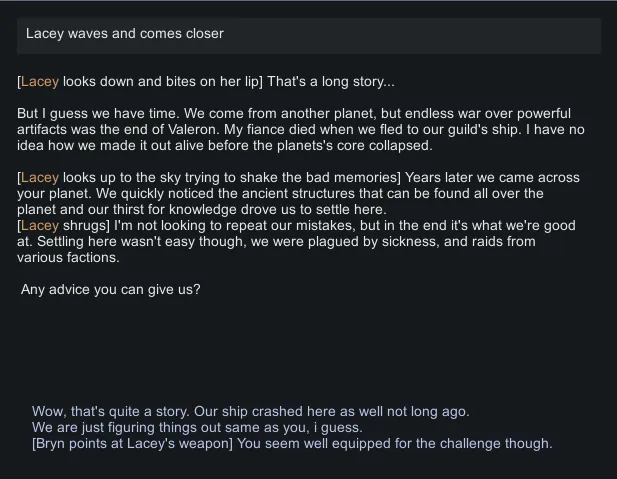Choose the "Wow, that's quite a story" reply
The width and height of the screenshot is (617, 479).
pos(250,411)
